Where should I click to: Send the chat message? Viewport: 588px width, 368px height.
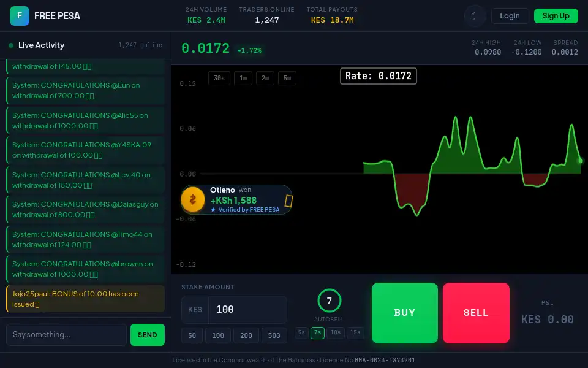click(x=148, y=335)
